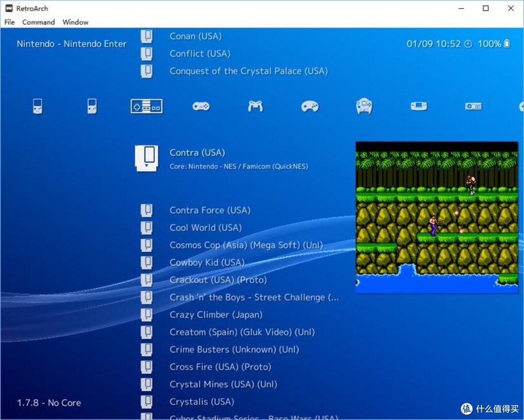Select the Game Boy system icon
Viewport: 524px width, 420px height.
tap(38, 106)
